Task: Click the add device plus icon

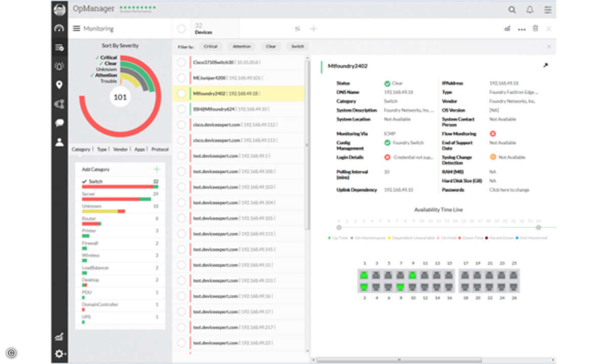Action: (x=313, y=29)
